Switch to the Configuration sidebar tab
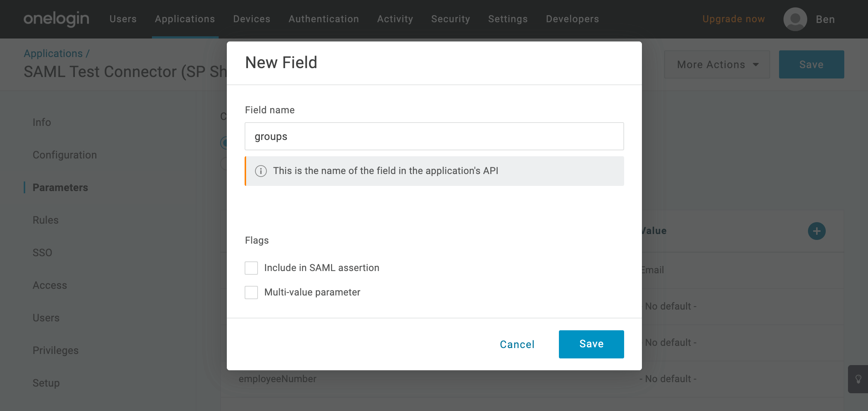Viewport: 868px width, 411px height. (x=64, y=155)
